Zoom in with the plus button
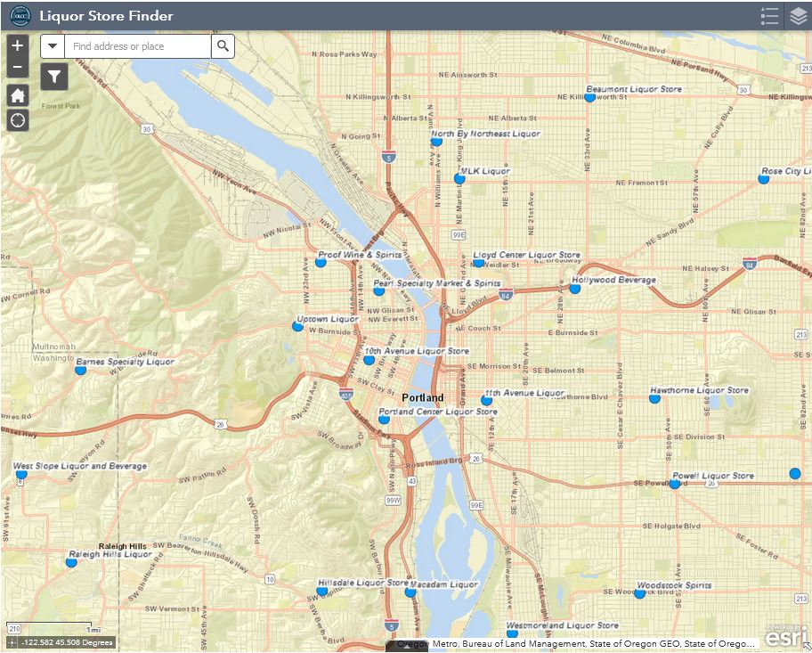 click(x=18, y=45)
